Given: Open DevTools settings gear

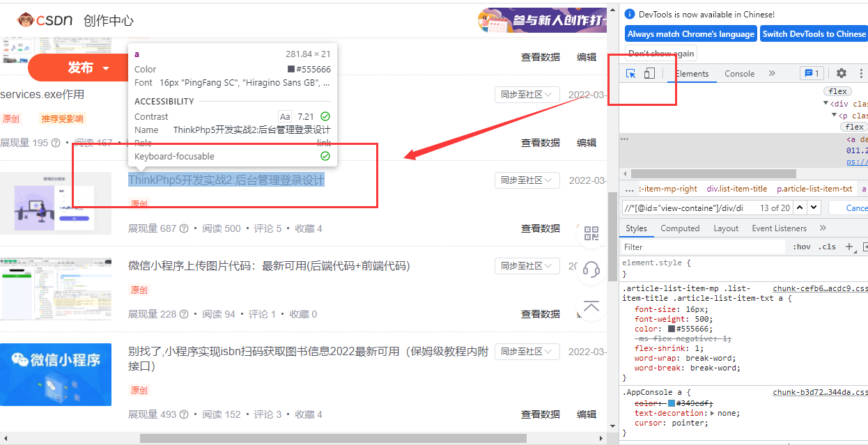Looking at the screenshot, I should coord(842,73).
